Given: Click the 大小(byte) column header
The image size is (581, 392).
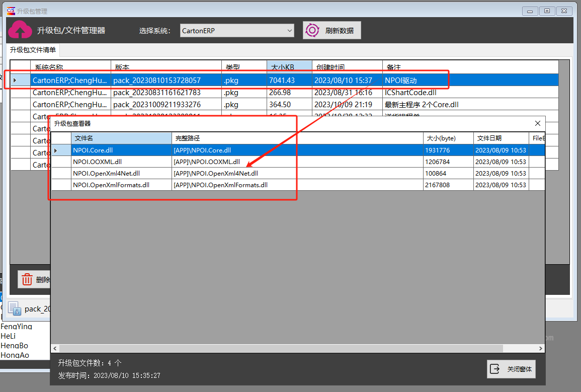Looking at the screenshot, I should point(448,138).
